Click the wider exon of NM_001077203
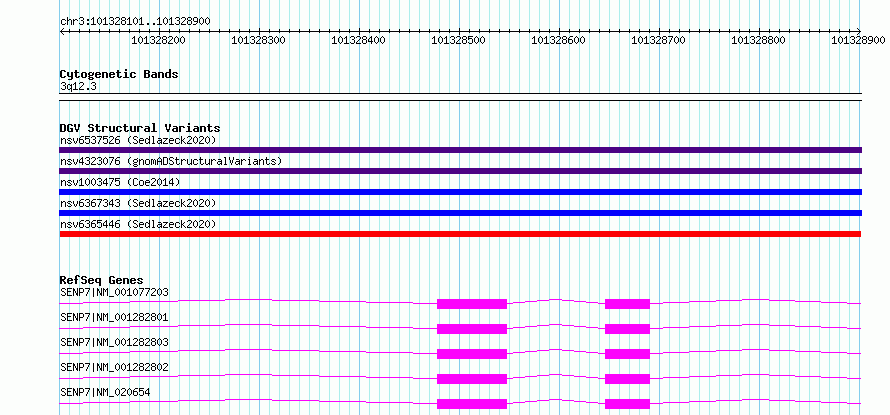 point(472,304)
